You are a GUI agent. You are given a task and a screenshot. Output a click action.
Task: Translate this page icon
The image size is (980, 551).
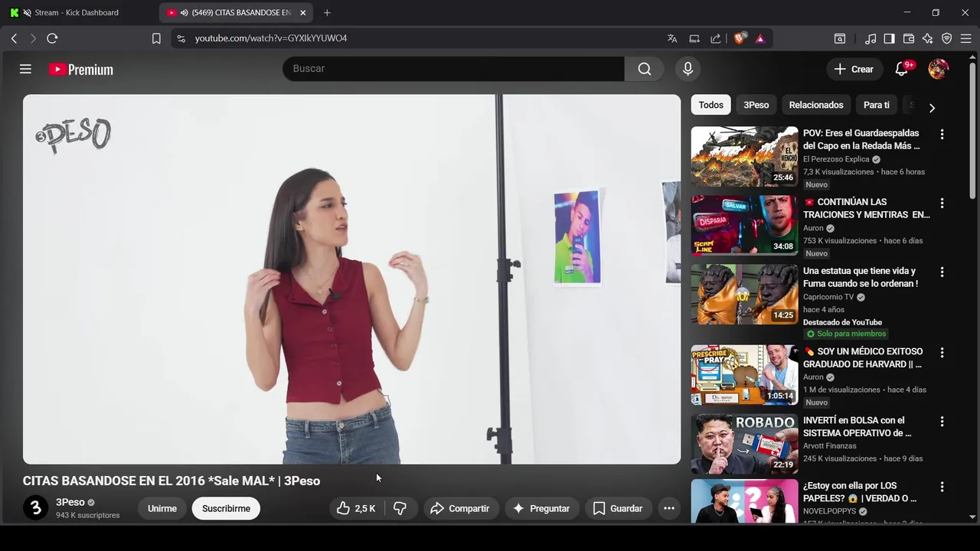672,38
